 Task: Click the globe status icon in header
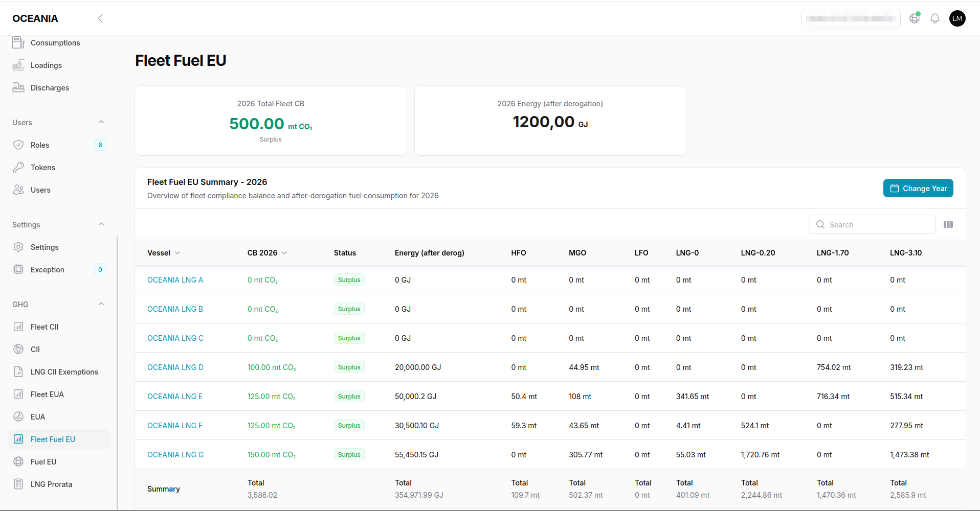[x=915, y=18]
